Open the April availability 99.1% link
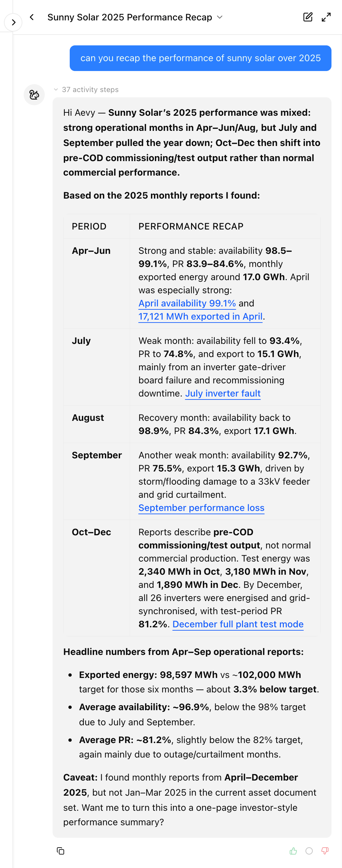The width and height of the screenshot is (342, 868). [187, 303]
